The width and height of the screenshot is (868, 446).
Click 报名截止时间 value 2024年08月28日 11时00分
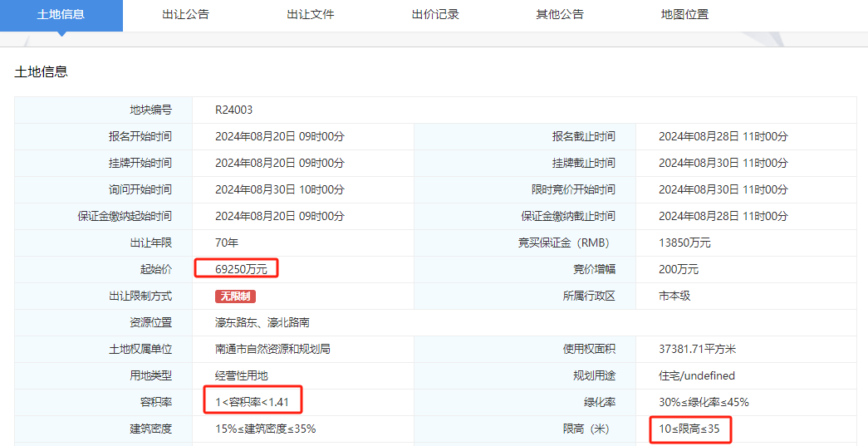723,137
